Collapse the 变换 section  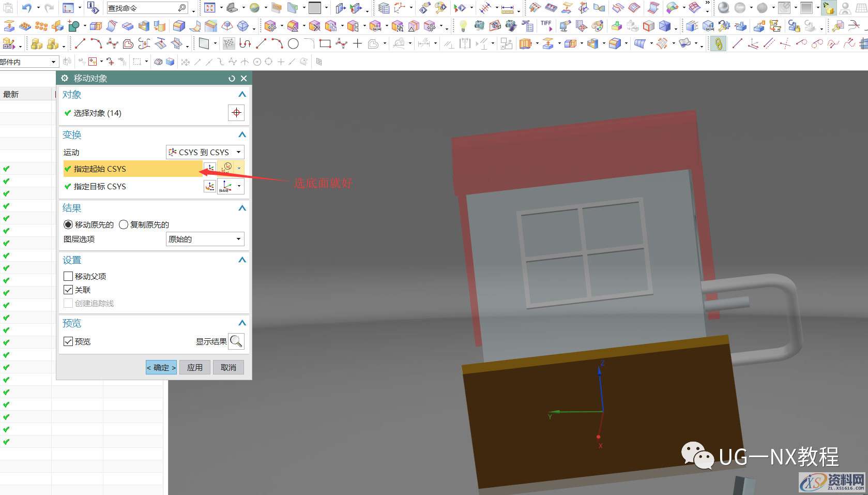coord(241,135)
